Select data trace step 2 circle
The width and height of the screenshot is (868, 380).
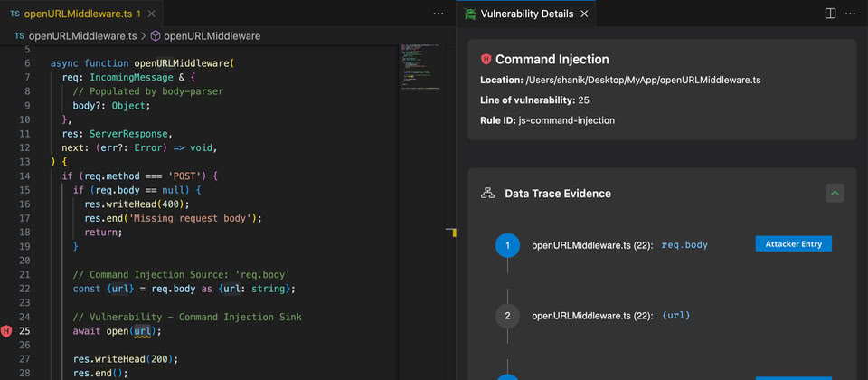508,316
